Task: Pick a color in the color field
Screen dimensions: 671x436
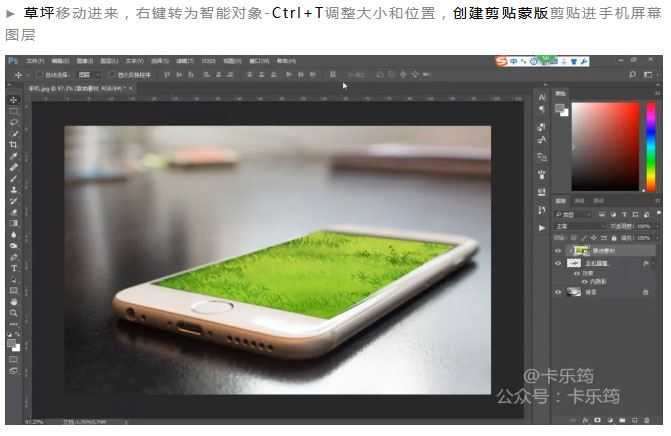Action: (604, 145)
